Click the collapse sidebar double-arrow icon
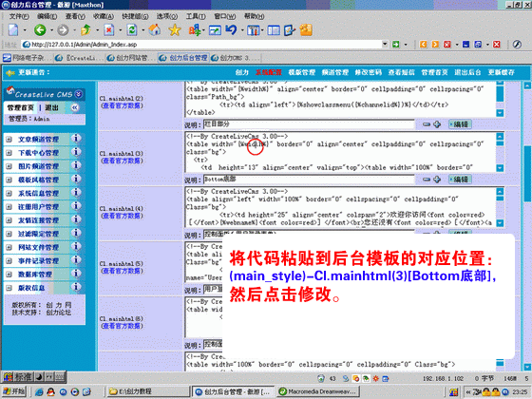 pyautogui.click(x=75, y=107)
